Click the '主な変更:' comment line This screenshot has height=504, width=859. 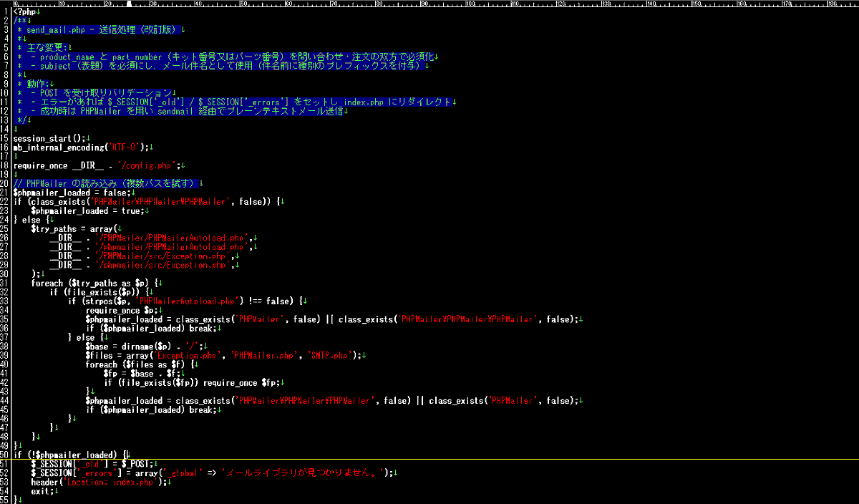tap(42, 48)
